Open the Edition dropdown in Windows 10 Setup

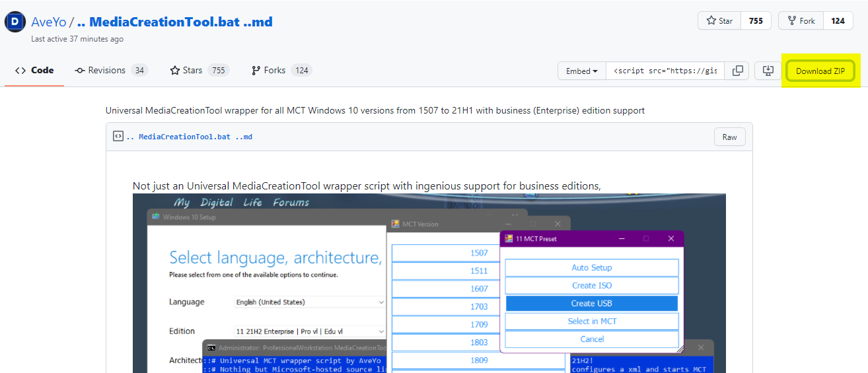tap(310, 331)
